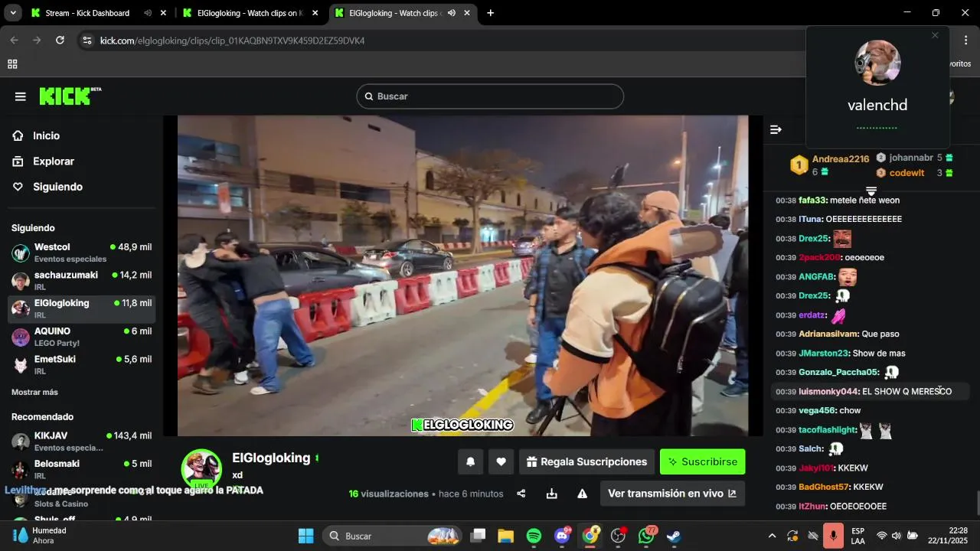The height and width of the screenshot is (551, 980).
Task: Open File Explorer from taskbar
Action: pyautogui.click(x=505, y=536)
